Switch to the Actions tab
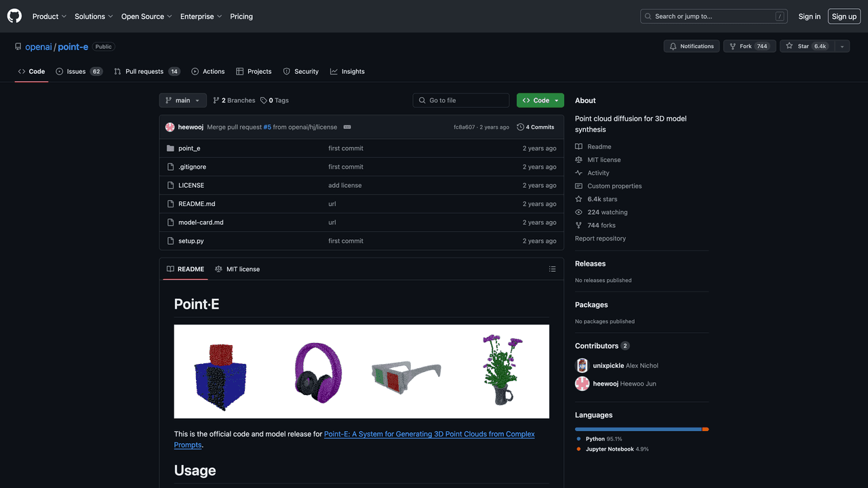 [x=208, y=71]
